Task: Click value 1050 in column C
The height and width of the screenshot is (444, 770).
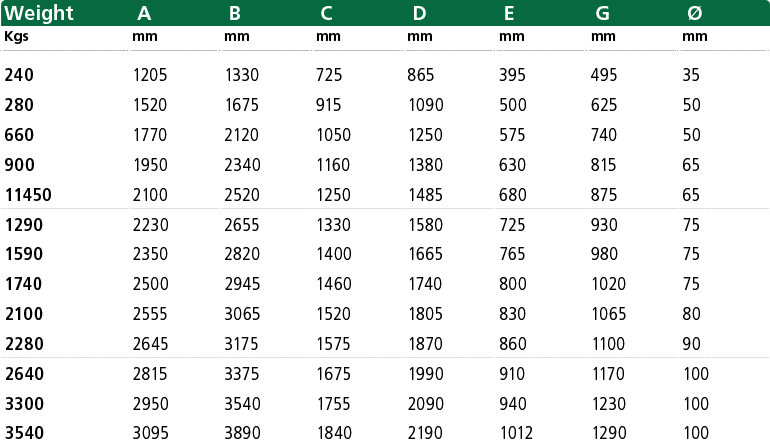Action: (333, 135)
